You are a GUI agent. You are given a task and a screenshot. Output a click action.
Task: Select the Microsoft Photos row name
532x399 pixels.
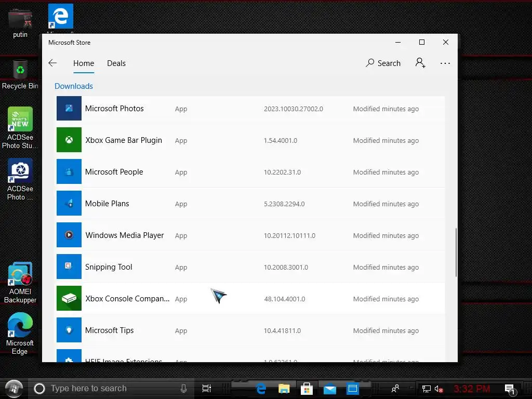pos(114,109)
